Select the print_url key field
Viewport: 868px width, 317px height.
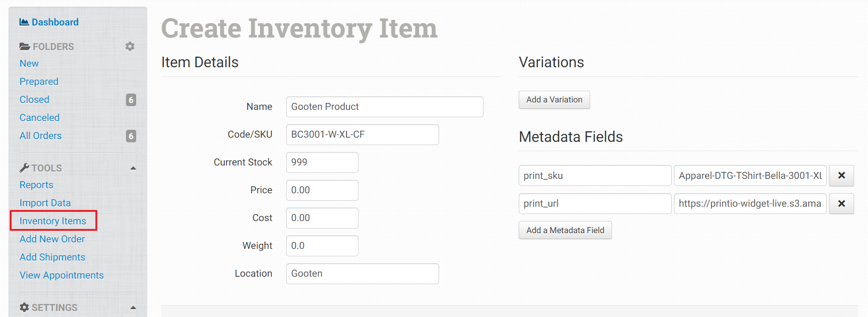(x=595, y=203)
